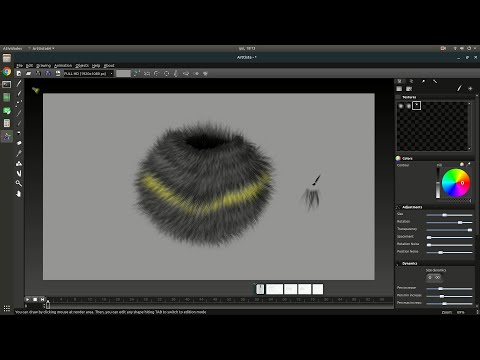This screenshot has height=360, width=480.
Task: Open the FULL HD resolution dropdown
Action: (x=89, y=73)
